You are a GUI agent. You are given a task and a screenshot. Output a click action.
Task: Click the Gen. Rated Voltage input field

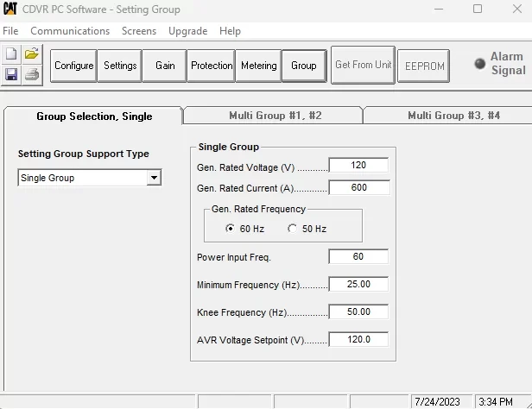pyautogui.click(x=358, y=166)
